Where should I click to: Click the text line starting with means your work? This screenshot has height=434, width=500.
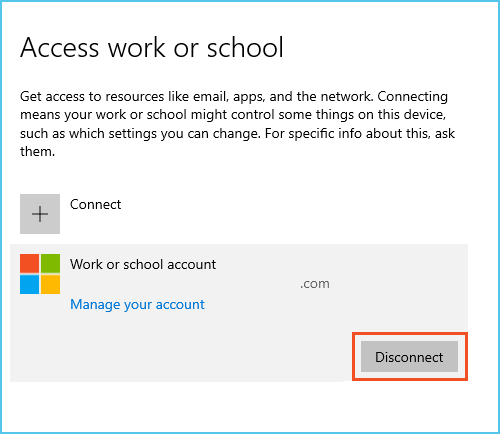click(x=233, y=115)
